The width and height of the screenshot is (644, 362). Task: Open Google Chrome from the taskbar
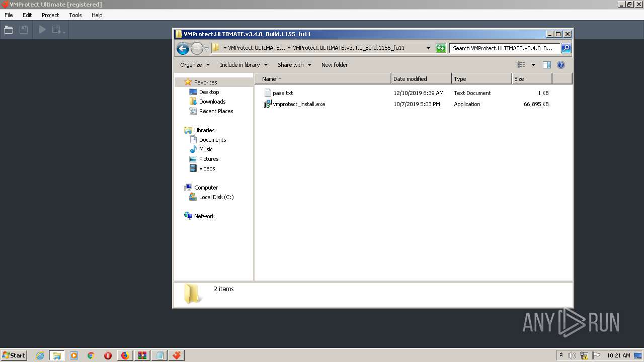point(91,355)
